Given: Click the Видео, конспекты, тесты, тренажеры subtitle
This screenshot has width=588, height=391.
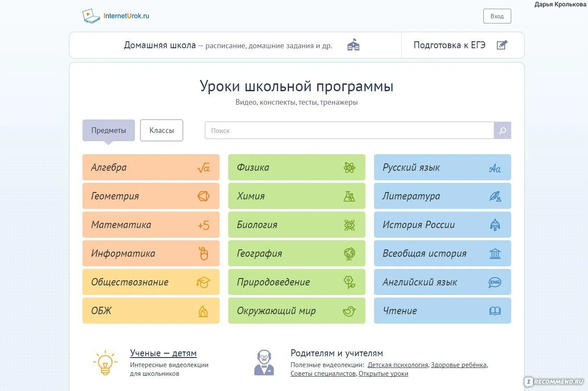Looking at the screenshot, I should pos(296,103).
